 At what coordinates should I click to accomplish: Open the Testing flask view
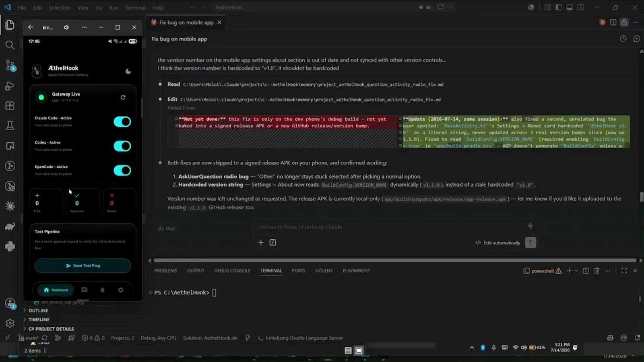[10, 126]
